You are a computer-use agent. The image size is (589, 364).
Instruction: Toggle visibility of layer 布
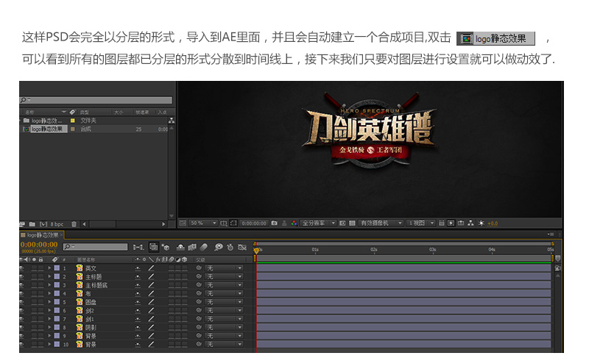tap(21, 293)
